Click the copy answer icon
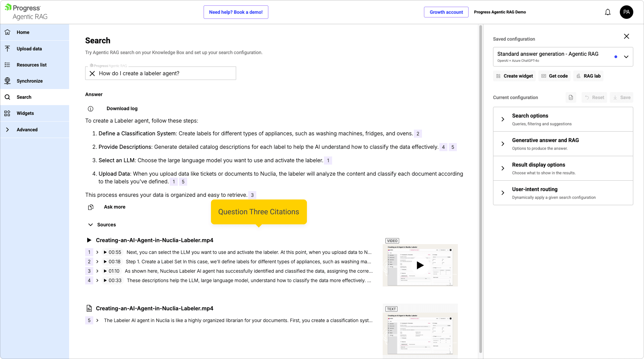644x359 pixels. point(91,207)
